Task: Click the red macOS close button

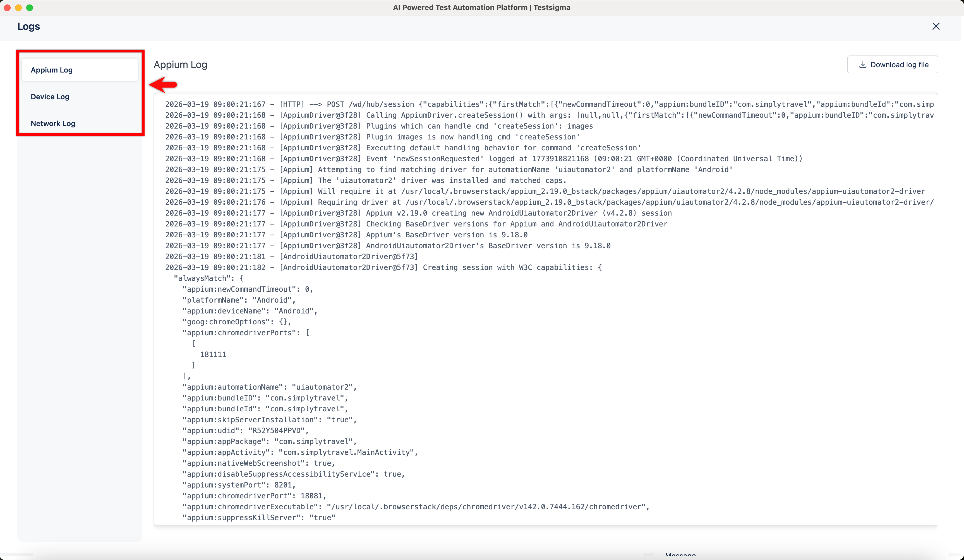Action: [7, 8]
